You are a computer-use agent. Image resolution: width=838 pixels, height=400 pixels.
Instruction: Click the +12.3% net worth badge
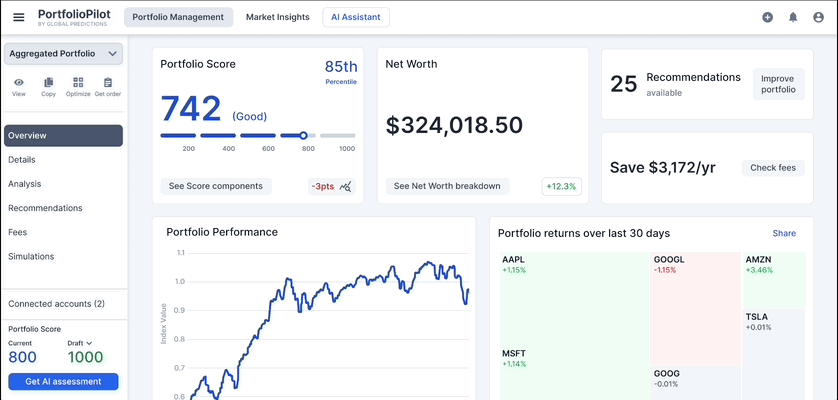click(562, 187)
